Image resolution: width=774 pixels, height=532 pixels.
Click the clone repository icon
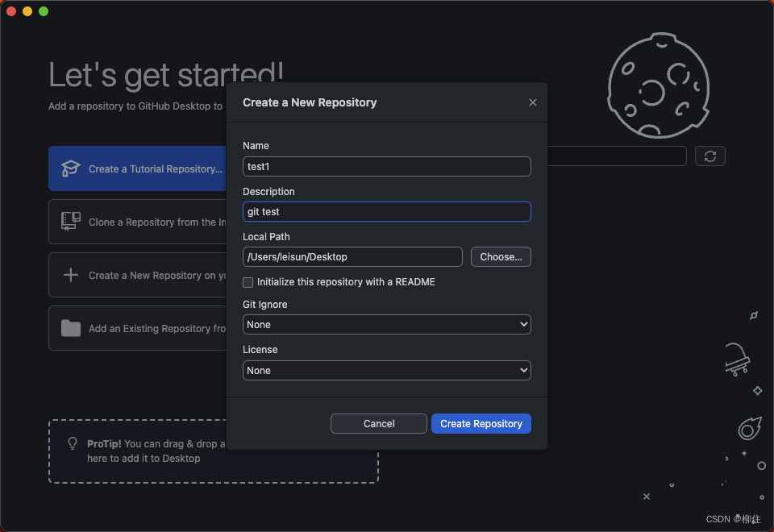pos(71,222)
